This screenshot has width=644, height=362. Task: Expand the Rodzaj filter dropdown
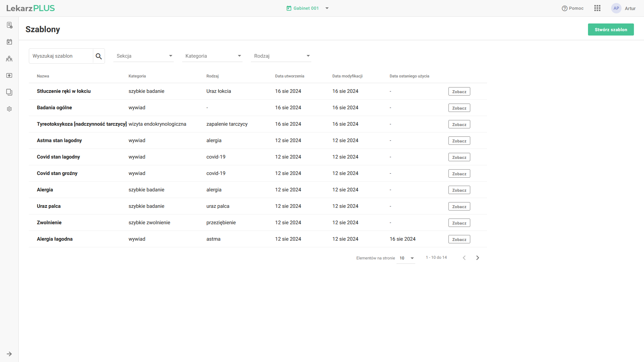point(281,56)
